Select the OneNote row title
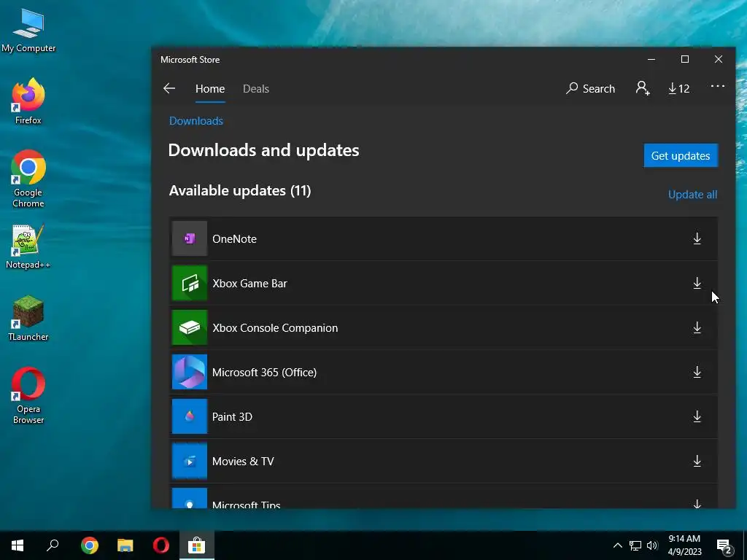Screen dimensions: 747x560 click(234, 239)
